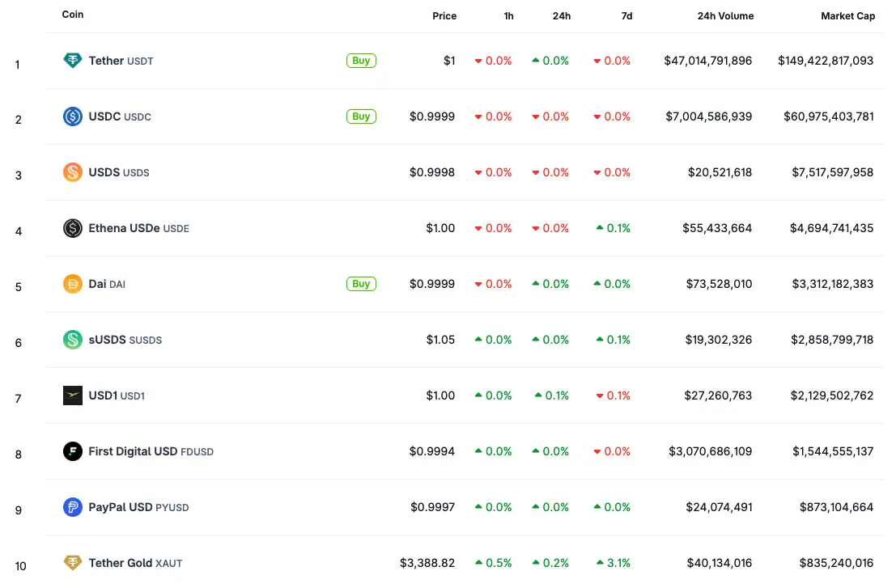Viewport: 896px width, 588px height.
Task: Click the Tether Gold coin logo
Action: pos(73,562)
